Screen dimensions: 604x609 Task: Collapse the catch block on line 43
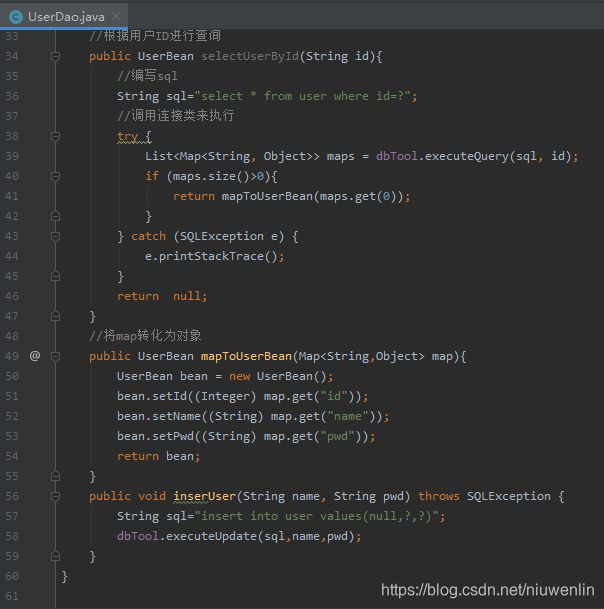pos(56,236)
